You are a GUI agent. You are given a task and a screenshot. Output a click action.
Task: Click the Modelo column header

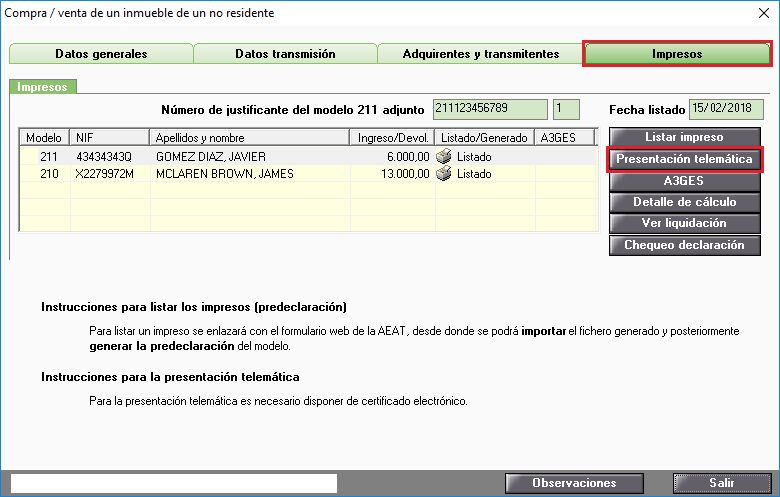(x=44, y=137)
